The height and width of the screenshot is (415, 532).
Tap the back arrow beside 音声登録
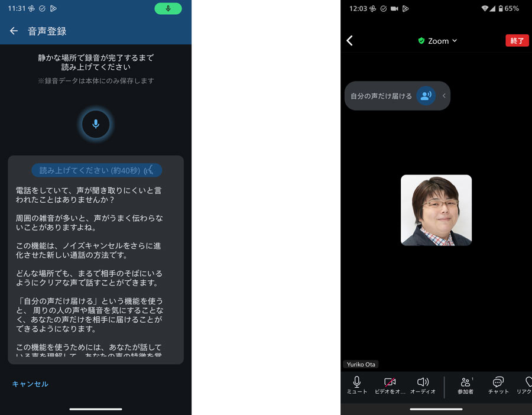tap(14, 31)
